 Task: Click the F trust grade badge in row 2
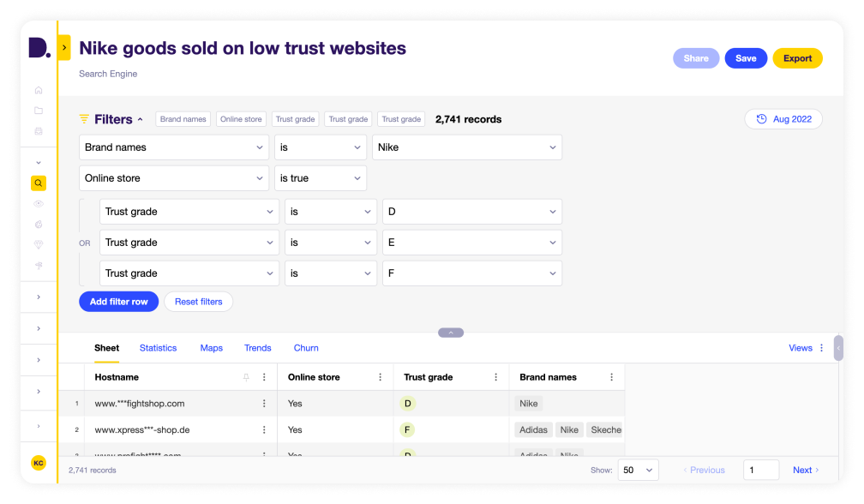tap(407, 429)
